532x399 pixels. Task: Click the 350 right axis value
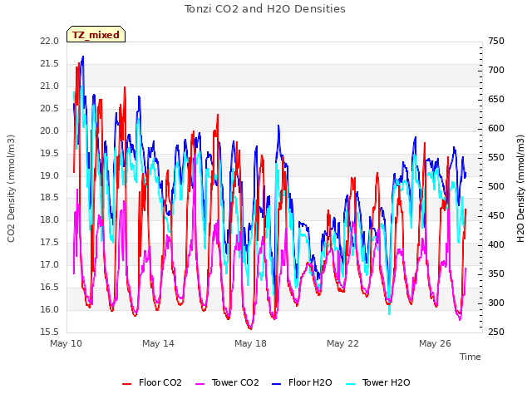click(496, 274)
